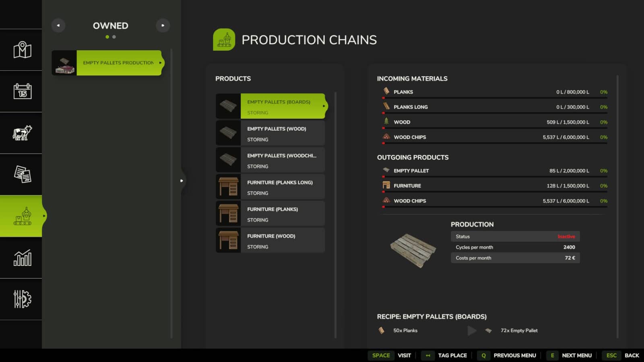Open the animals cow icon

(22, 133)
